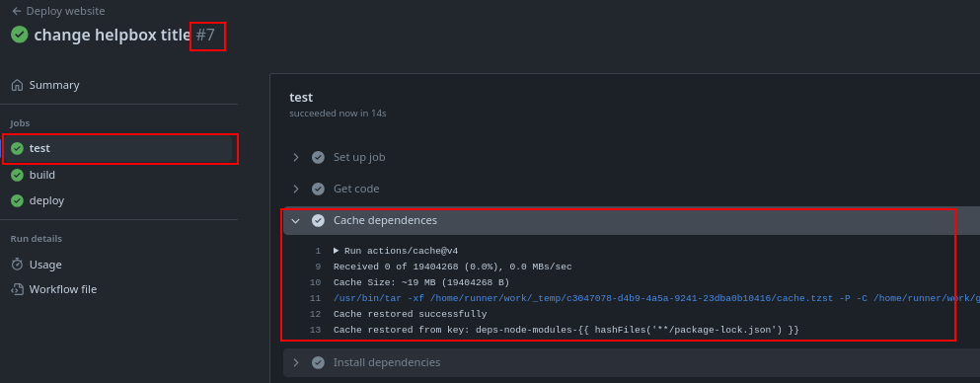Click the Workflow file icon
980x383 pixels.
tap(18, 289)
